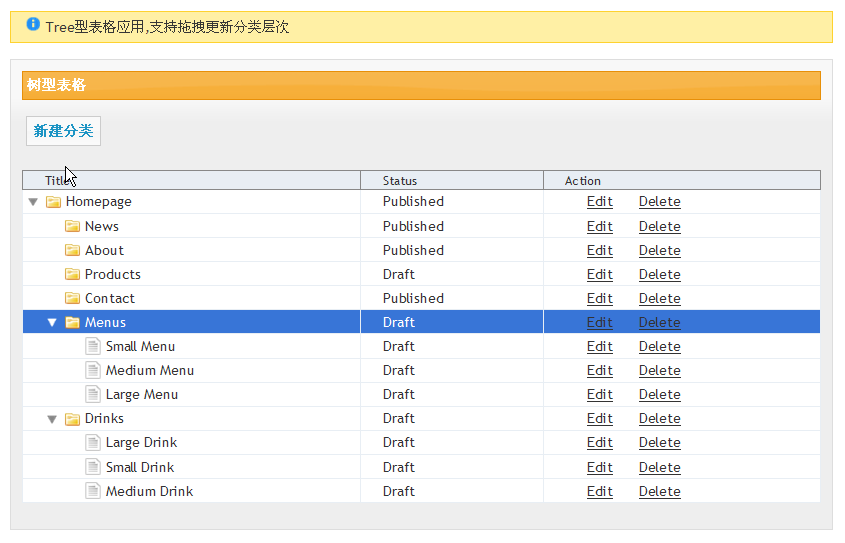Image resolution: width=845 pixels, height=543 pixels.
Task: Select the News title text
Action: (x=102, y=226)
